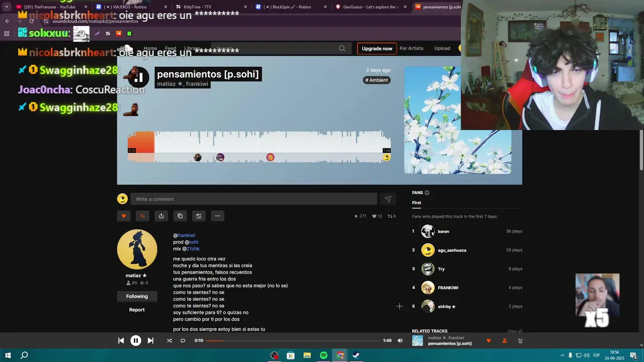Select the First tab under Fans
Image resolution: width=644 pixels, height=362 pixels.
(417, 203)
